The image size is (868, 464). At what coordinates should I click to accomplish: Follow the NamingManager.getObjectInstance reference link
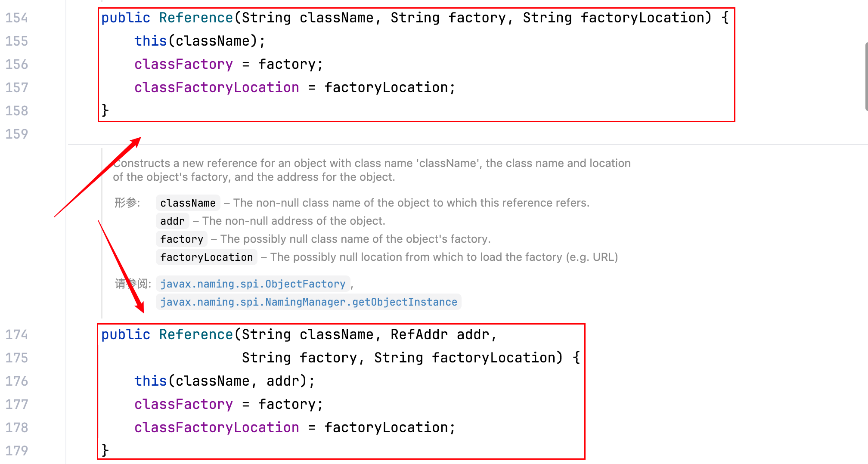308,302
